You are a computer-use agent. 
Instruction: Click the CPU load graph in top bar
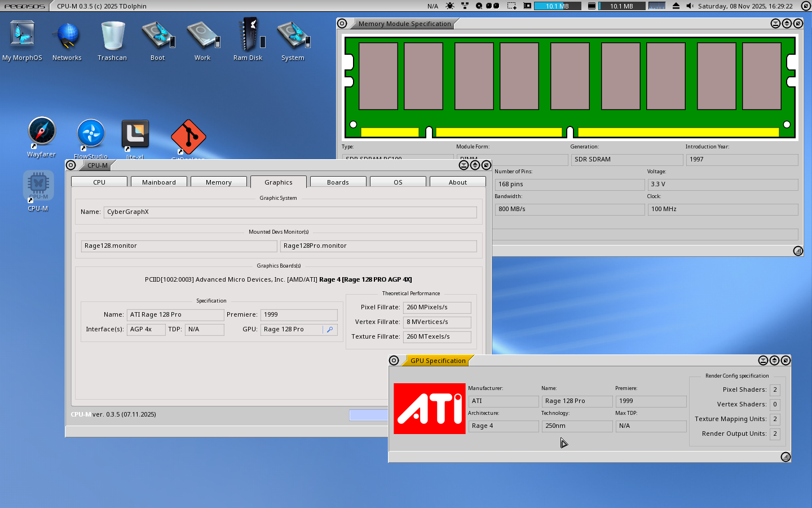(656, 6)
